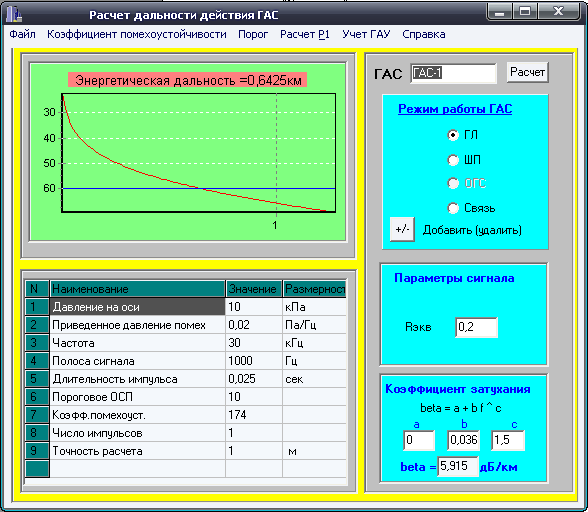Select the Связь mode radio button
Image resolution: width=588 pixels, height=512 pixels.
pos(453,208)
